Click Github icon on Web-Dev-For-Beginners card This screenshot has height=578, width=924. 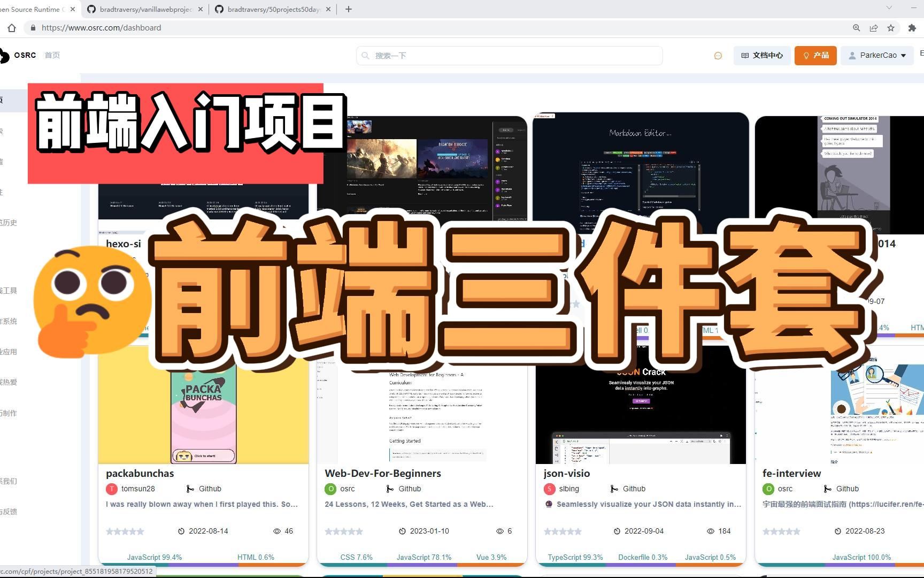[390, 489]
